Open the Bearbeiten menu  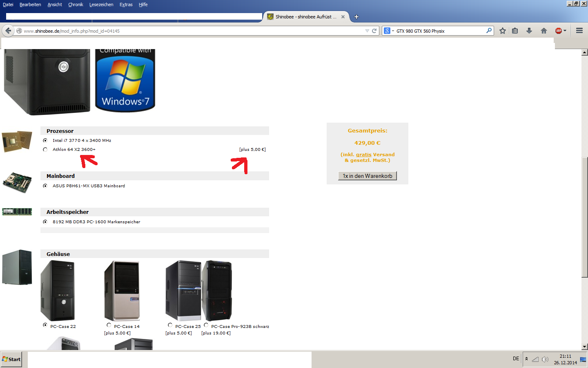pyautogui.click(x=30, y=4)
